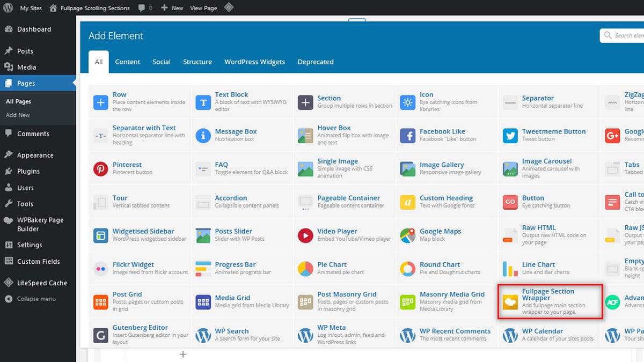Add the Custom Heading element
This screenshot has height=362, width=644.
coord(447,202)
